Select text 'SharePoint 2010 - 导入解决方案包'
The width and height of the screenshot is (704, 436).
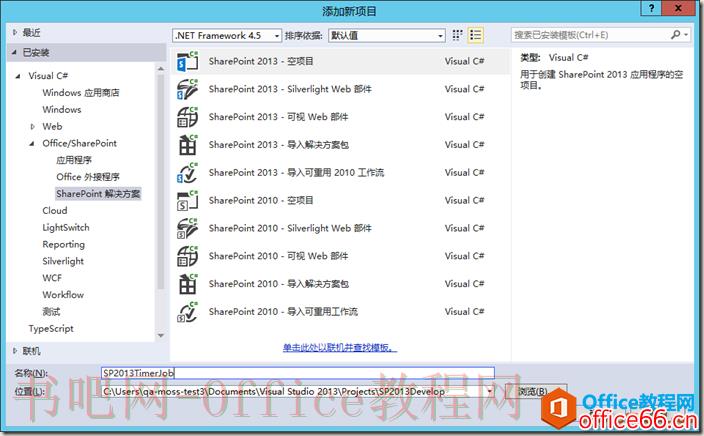coord(279,284)
